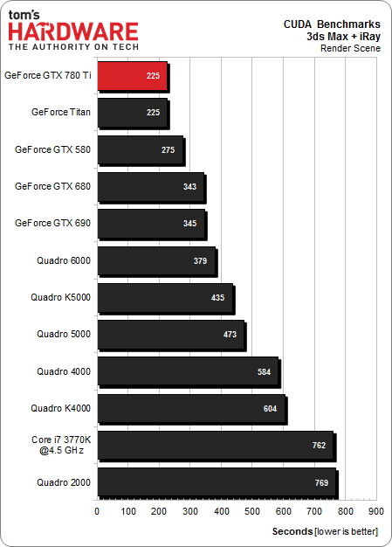
Task: Click the GeForce Titan bar showing 225
Action: [133, 113]
